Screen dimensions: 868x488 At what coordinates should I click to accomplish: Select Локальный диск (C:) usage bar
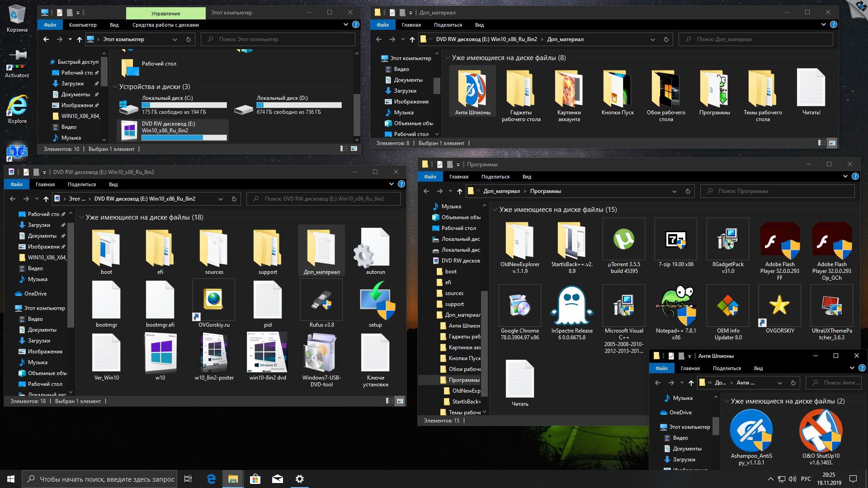184,105
